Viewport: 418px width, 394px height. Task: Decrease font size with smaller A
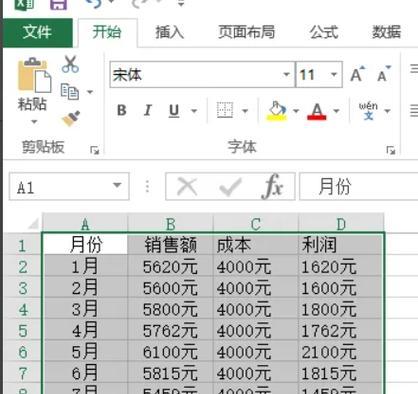pyautogui.click(x=383, y=74)
